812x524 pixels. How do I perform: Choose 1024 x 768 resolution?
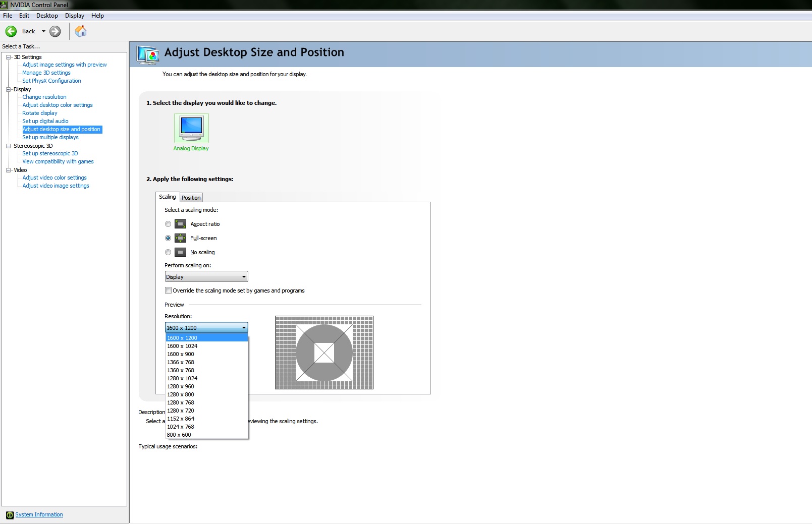point(207,427)
